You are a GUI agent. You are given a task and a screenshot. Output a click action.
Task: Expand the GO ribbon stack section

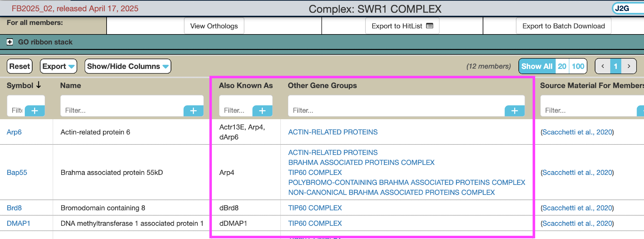click(x=10, y=42)
